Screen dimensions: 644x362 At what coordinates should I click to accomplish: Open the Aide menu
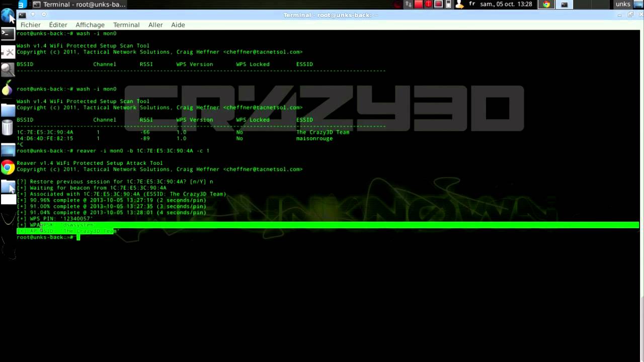point(178,25)
